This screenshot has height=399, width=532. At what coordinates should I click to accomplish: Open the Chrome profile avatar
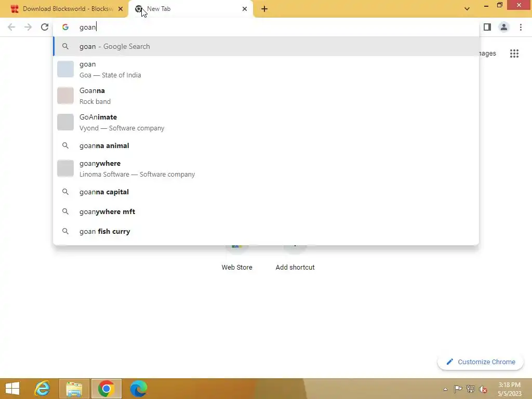point(504,27)
